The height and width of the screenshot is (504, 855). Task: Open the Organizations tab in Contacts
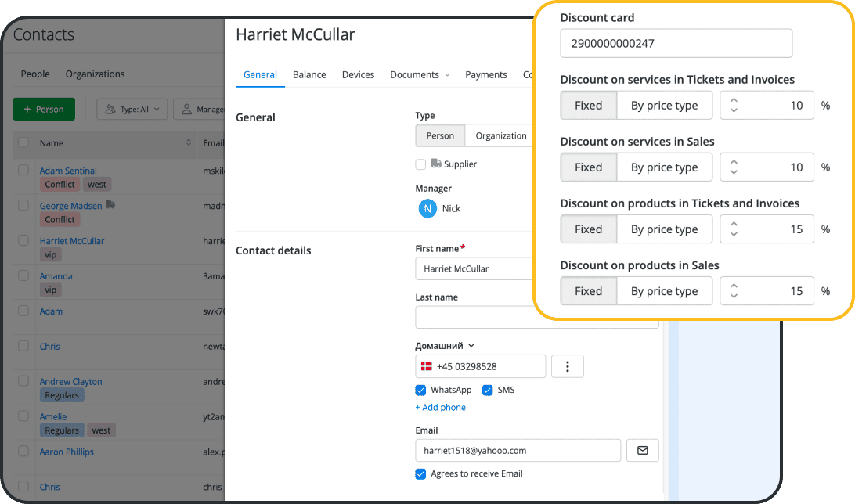[95, 74]
